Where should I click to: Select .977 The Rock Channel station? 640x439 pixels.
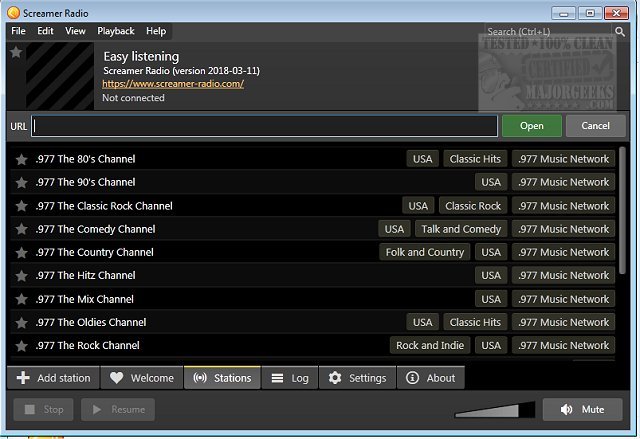pos(312,346)
